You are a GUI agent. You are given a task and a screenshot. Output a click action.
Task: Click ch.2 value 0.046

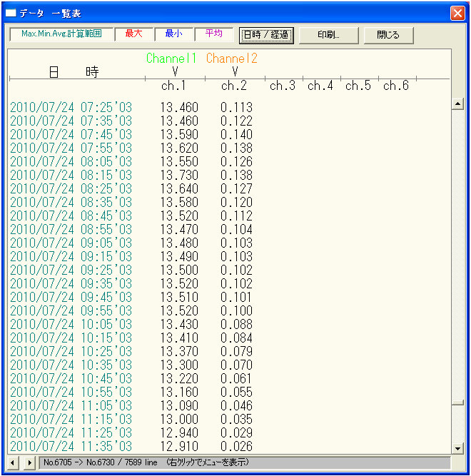(236, 406)
